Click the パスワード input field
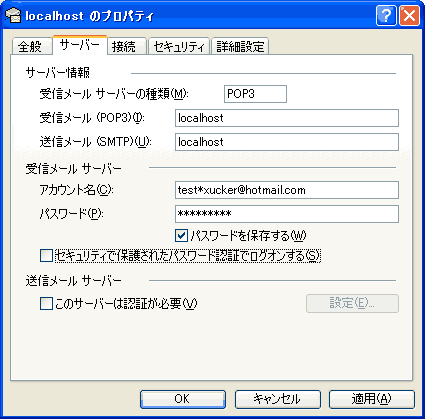425x419 pixels. [287, 214]
